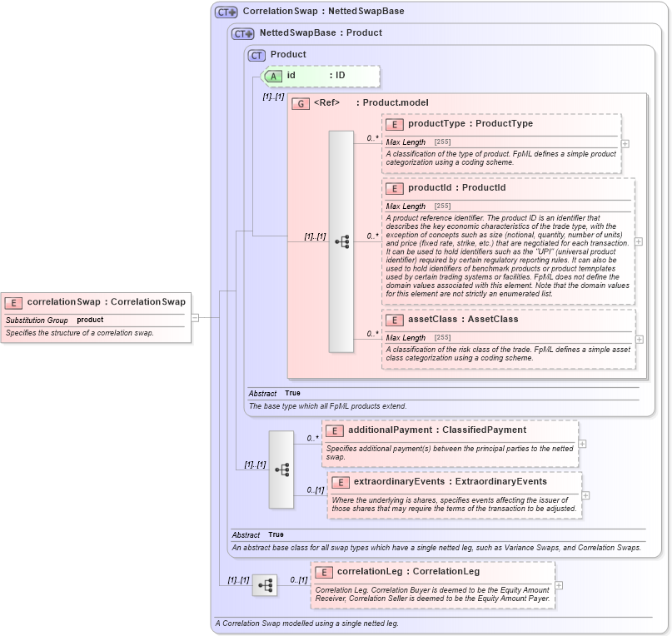This screenshot has width=672, height=636.
Task: Select 'CorrelationSwap : NettedSwapBase' header text
Action: (324, 11)
